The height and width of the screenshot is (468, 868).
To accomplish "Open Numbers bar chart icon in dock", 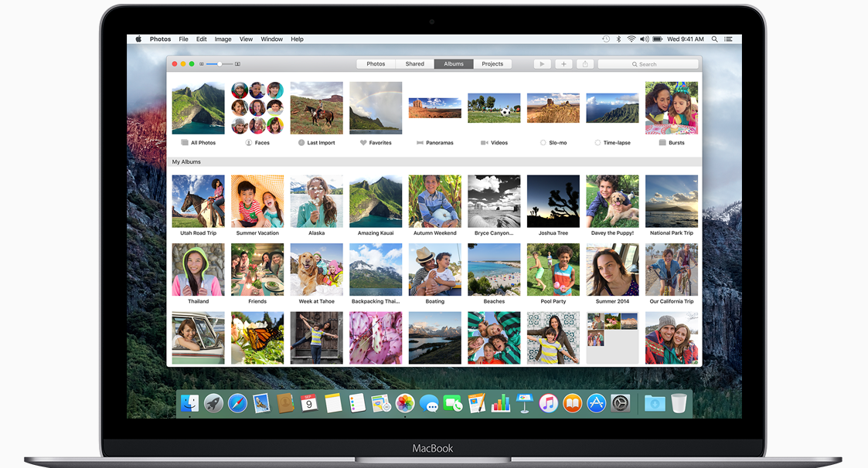I will click(500, 403).
